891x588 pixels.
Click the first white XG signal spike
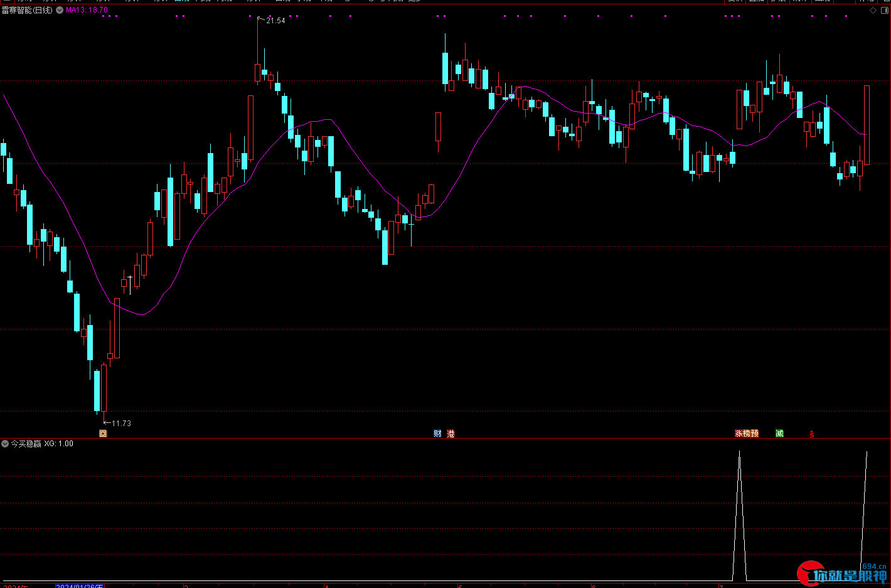point(739,516)
